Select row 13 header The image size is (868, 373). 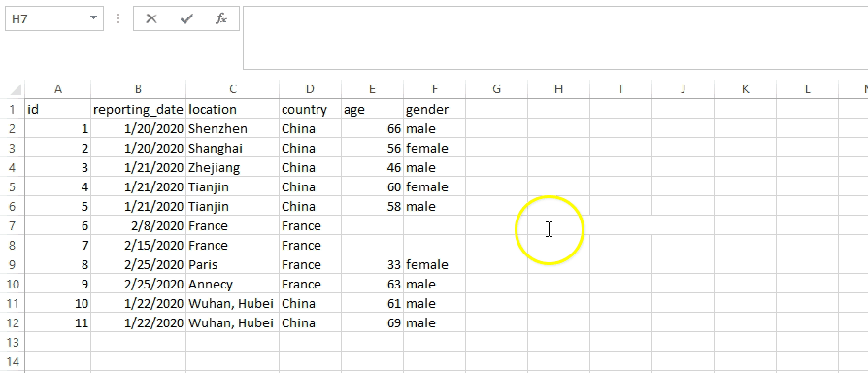[x=13, y=342]
